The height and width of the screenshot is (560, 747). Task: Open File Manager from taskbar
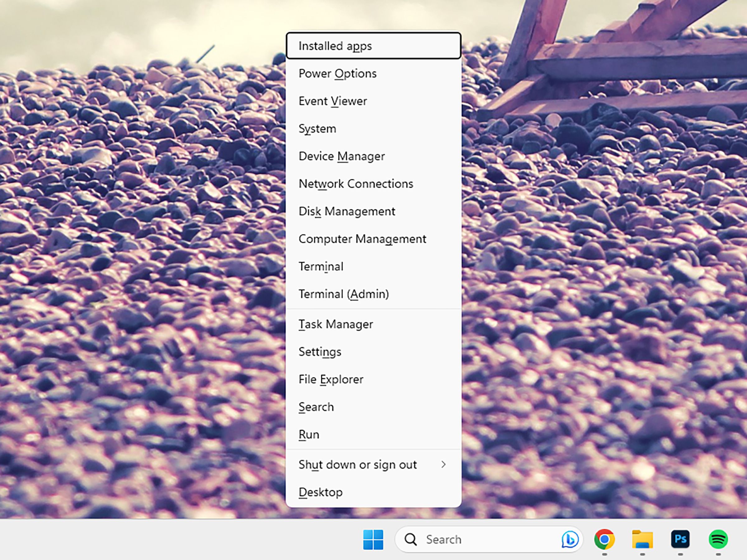pos(643,539)
